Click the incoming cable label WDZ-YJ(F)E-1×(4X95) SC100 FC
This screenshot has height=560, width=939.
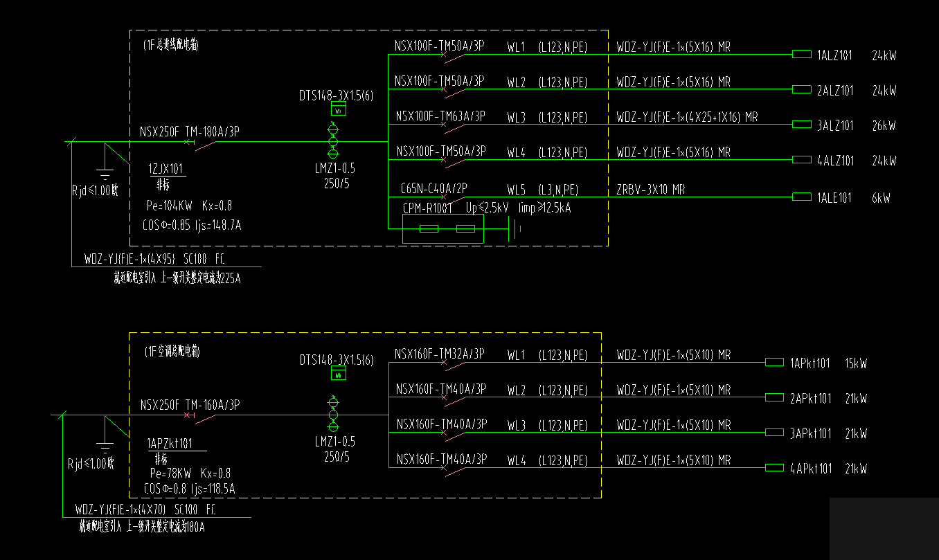(154, 260)
